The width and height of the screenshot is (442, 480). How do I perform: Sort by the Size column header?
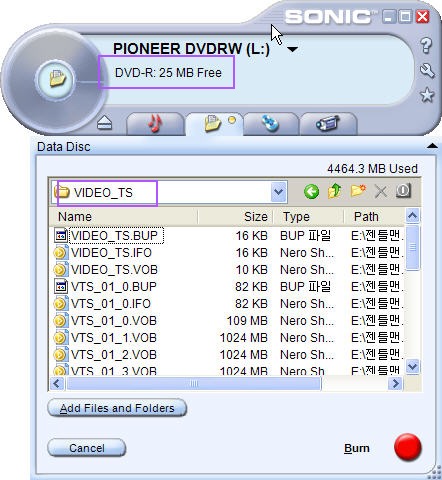pos(235,217)
